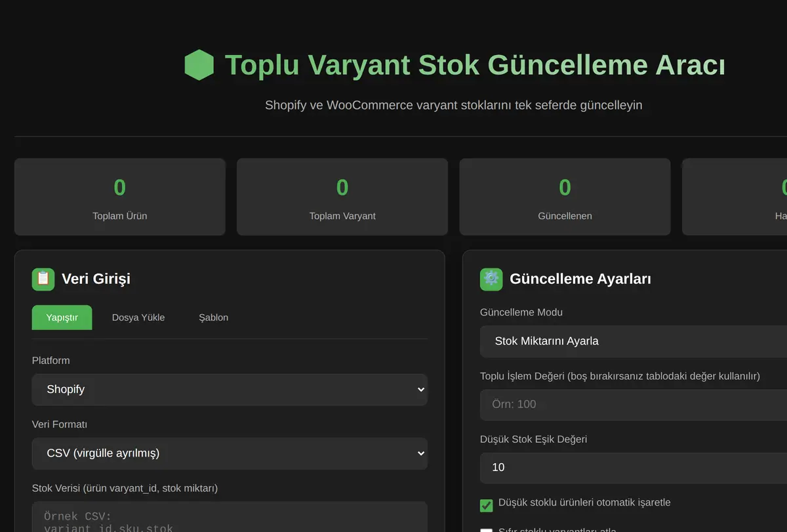Select the Şablon tab
Screen dimensions: 787x532
point(214,317)
